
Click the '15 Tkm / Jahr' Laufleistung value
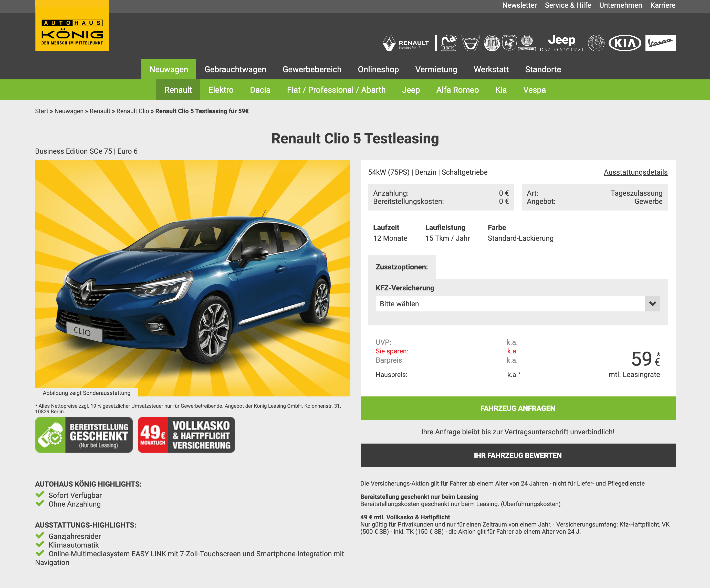pyautogui.click(x=447, y=238)
